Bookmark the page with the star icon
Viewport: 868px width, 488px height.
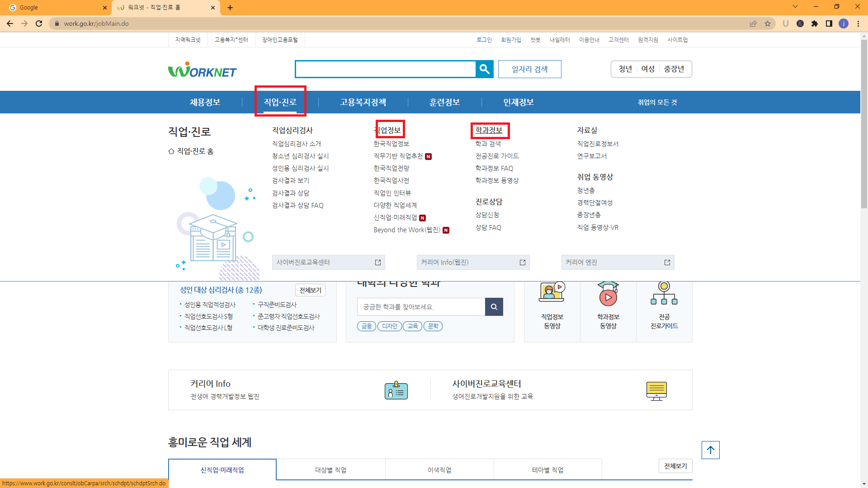point(768,23)
